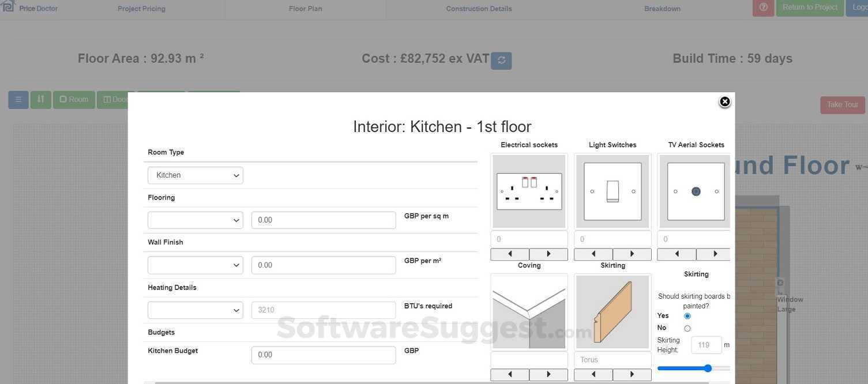Viewport: 868px width, 384px height.
Task: Open the Breakdown section
Action: pyautogui.click(x=662, y=8)
